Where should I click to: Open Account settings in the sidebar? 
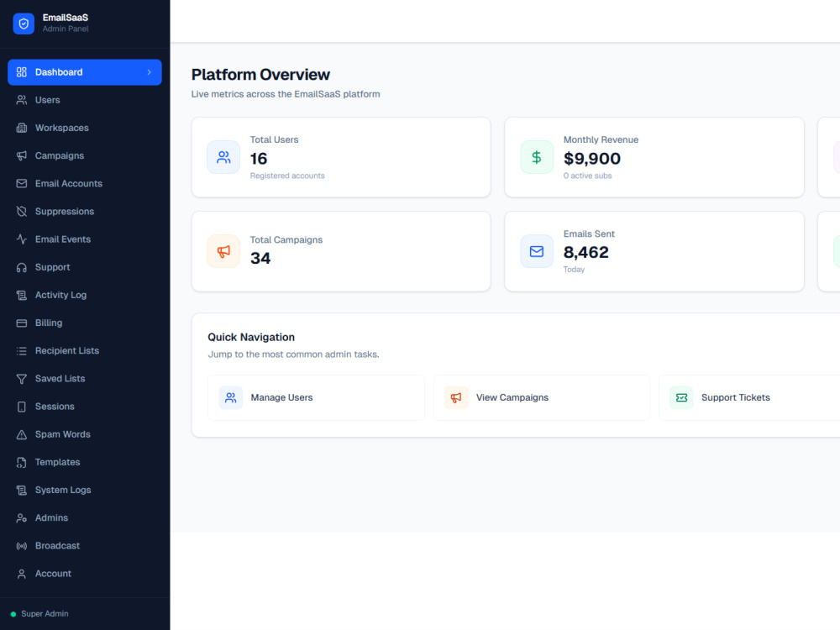coord(85,573)
